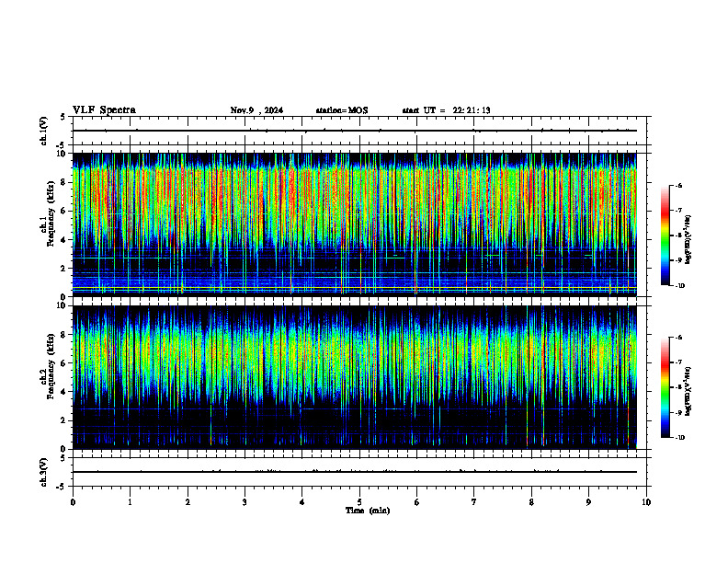Click the "ch.1(V)" waveform axis label
728x563 pixels.
click(44, 131)
